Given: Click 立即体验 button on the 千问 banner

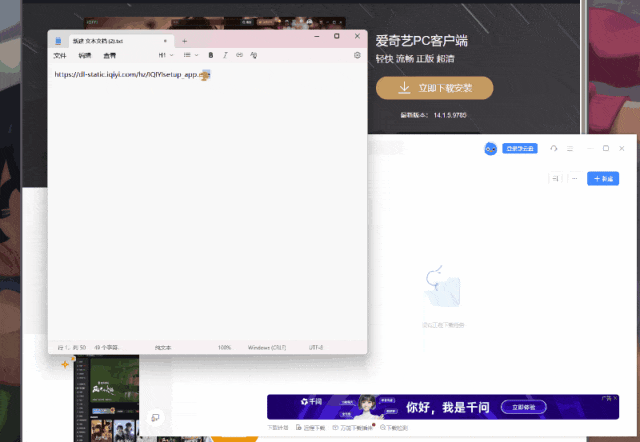Looking at the screenshot, I should point(524,407).
